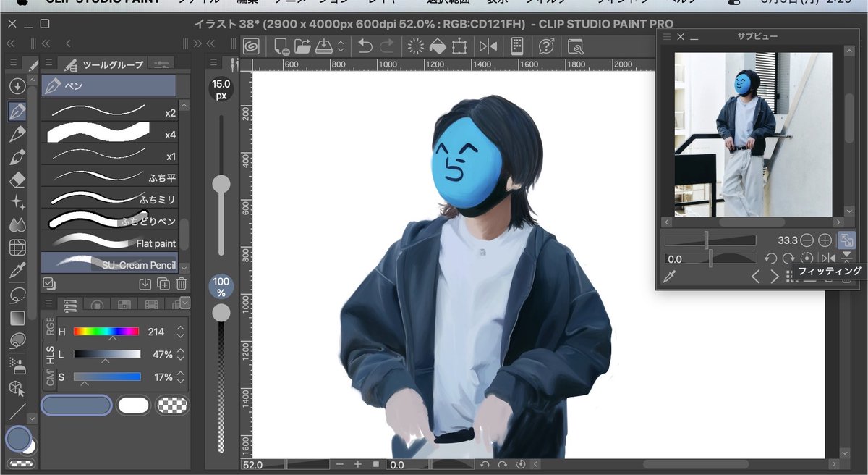Select the Blend tool with droplet icon

point(17,225)
